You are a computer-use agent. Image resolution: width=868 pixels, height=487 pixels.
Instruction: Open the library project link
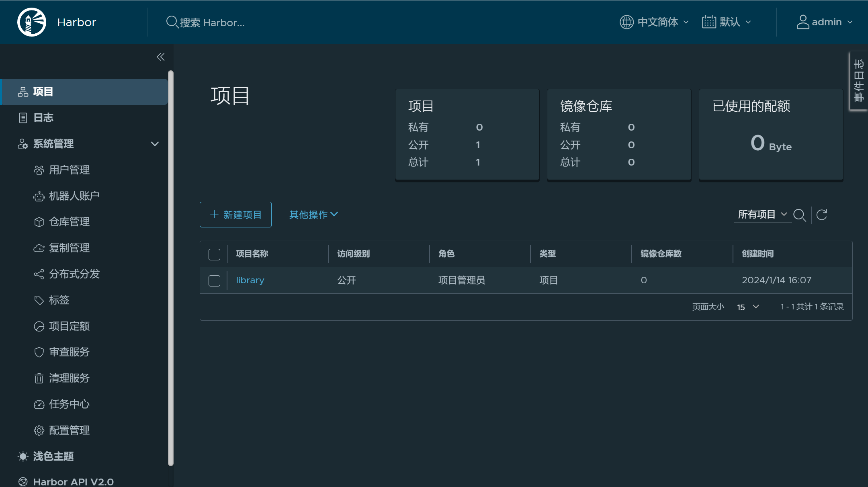250,280
